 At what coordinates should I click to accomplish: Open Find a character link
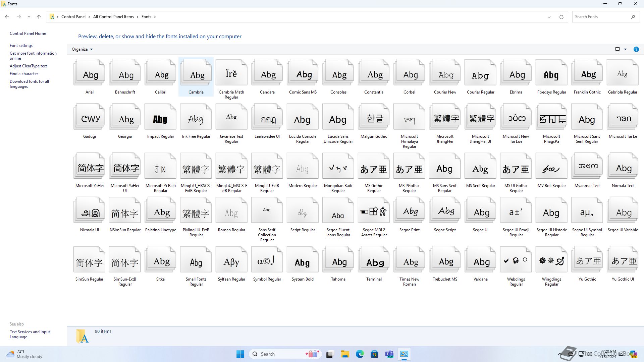click(x=24, y=74)
